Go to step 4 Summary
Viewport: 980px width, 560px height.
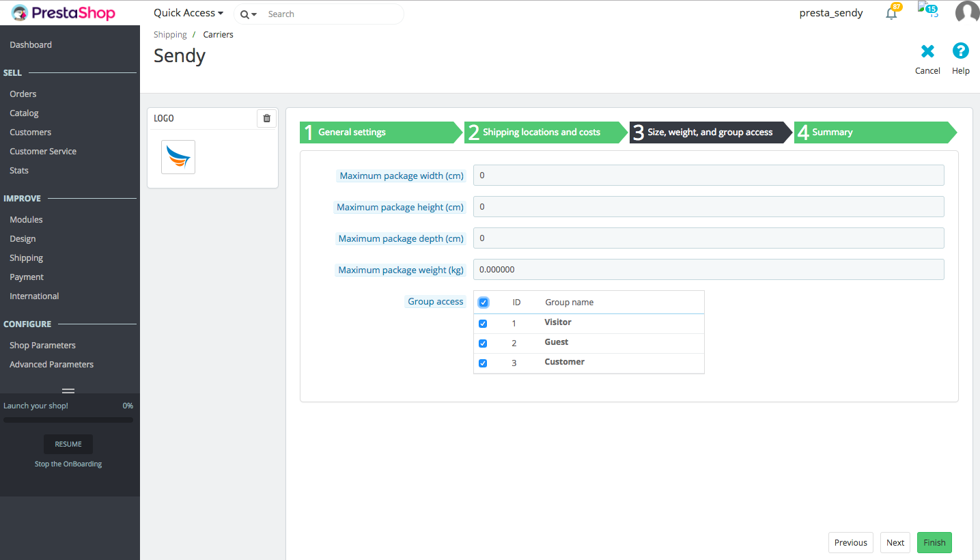tap(875, 132)
